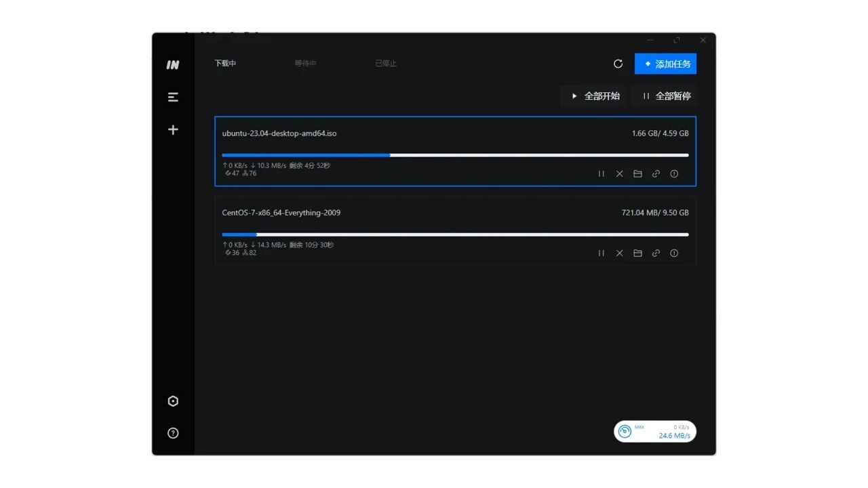Image resolution: width=868 pixels, height=488 pixels.
Task: Click the plus icon in the sidebar
Action: pyautogui.click(x=173, y=129)
